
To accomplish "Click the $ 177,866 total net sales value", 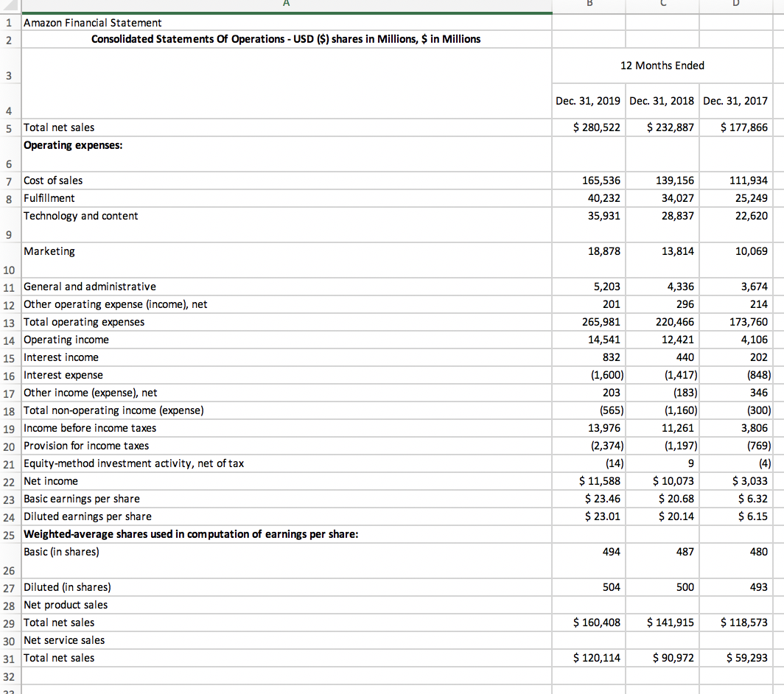I will pos(744,127).
